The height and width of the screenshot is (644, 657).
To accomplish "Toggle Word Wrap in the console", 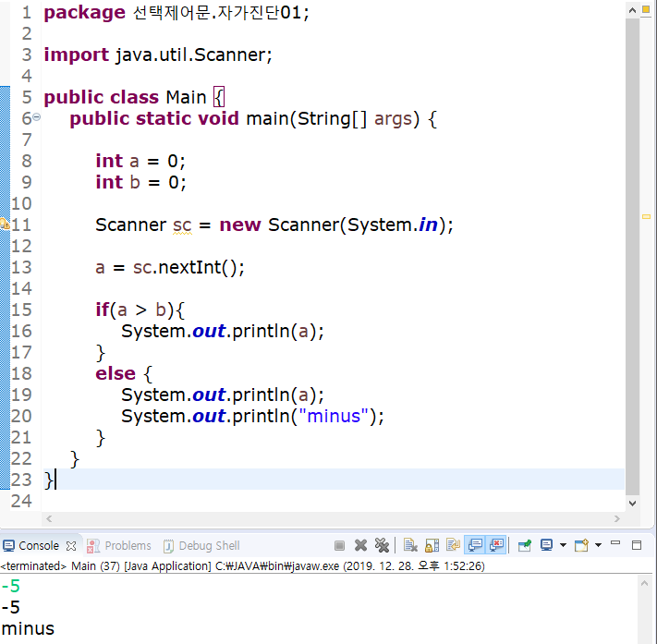I will click(x=453, y=545).
